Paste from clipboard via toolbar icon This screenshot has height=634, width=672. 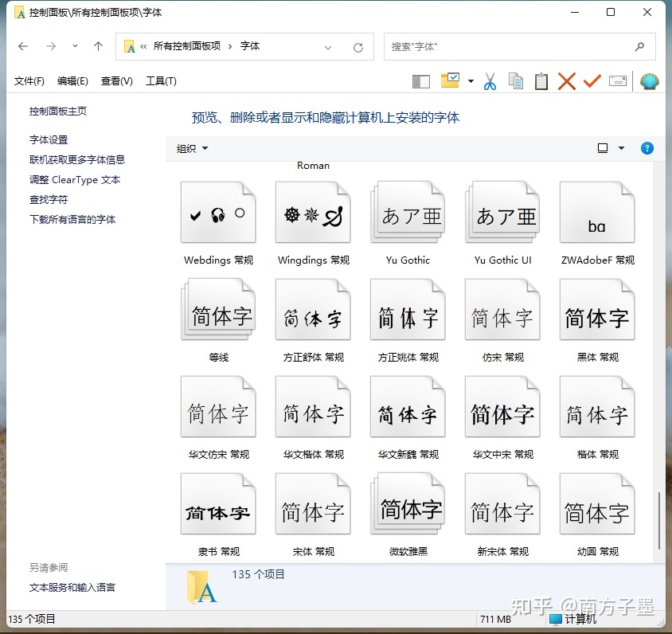[541, 80]
